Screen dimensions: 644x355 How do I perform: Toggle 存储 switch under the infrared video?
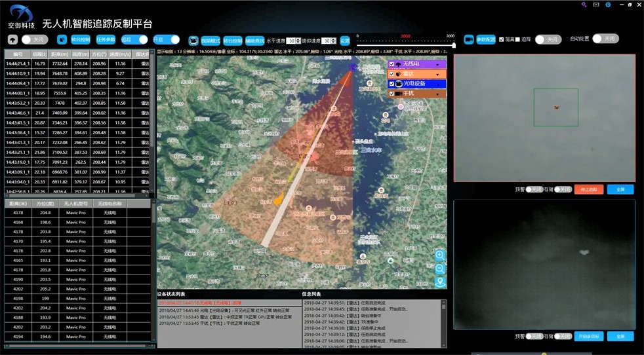point(563,336)
